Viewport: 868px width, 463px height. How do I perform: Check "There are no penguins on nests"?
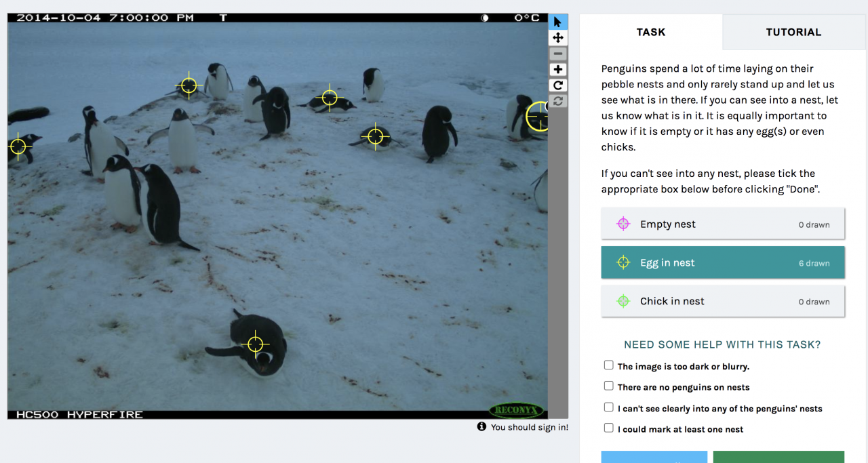pyautogui.click(x=608, y=386)
